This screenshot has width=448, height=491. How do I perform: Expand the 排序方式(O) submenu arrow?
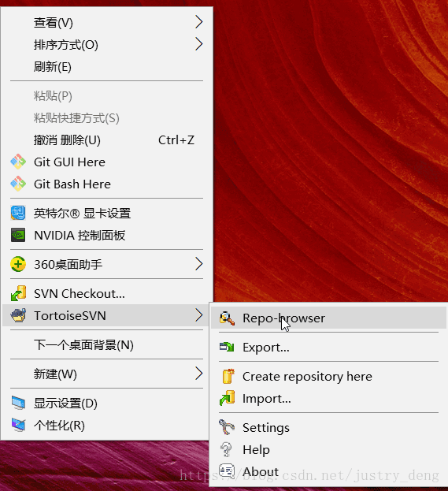(199, 44)
